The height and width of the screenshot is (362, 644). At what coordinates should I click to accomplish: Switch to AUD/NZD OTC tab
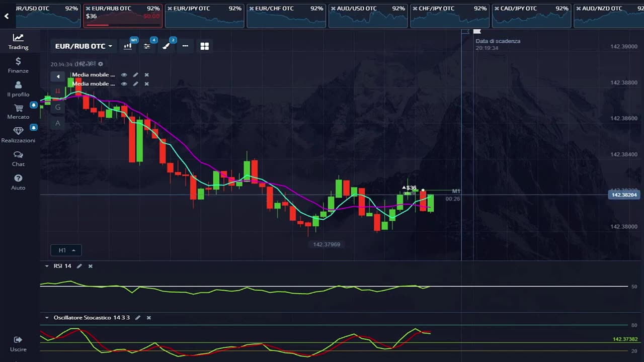609,16
